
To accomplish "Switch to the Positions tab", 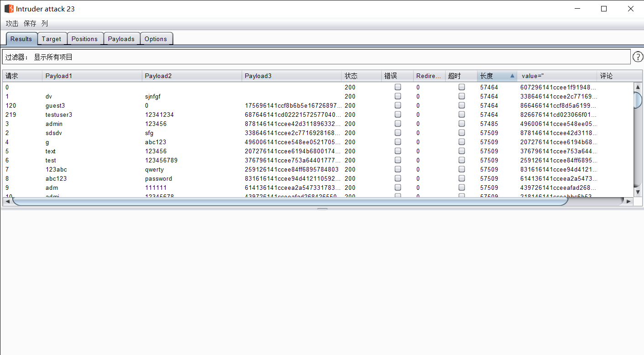I will [x=84, y=39].
